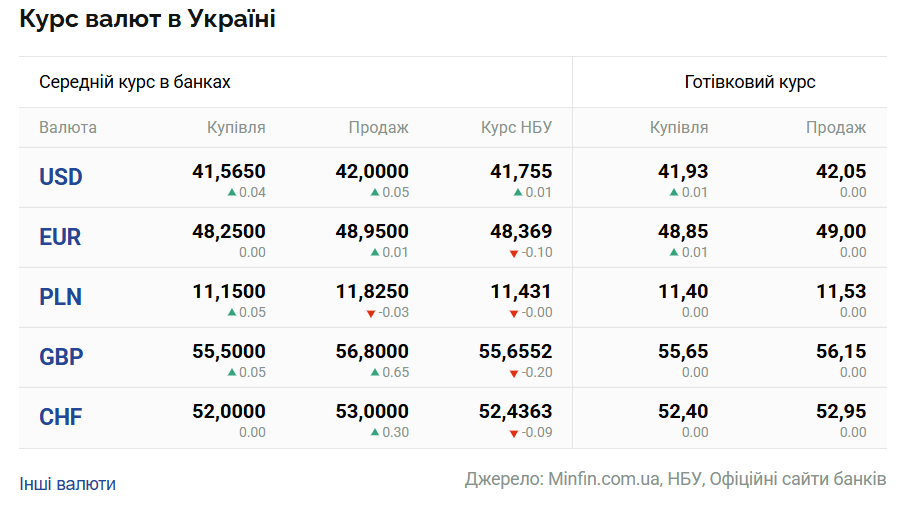Click red down arrow under GBP НБУ rate
This screenshot has height=513, width=902.
click(514, 373)
